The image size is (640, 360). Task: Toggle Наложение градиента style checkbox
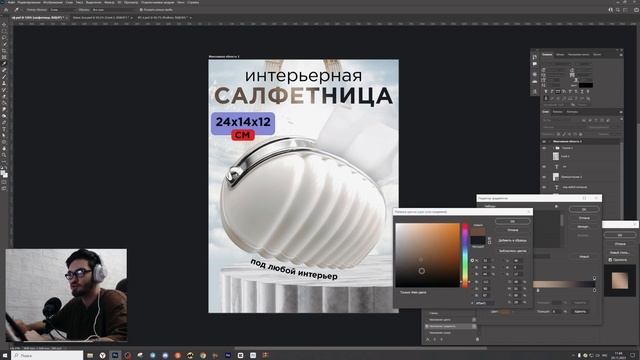(x=427, y=326)
